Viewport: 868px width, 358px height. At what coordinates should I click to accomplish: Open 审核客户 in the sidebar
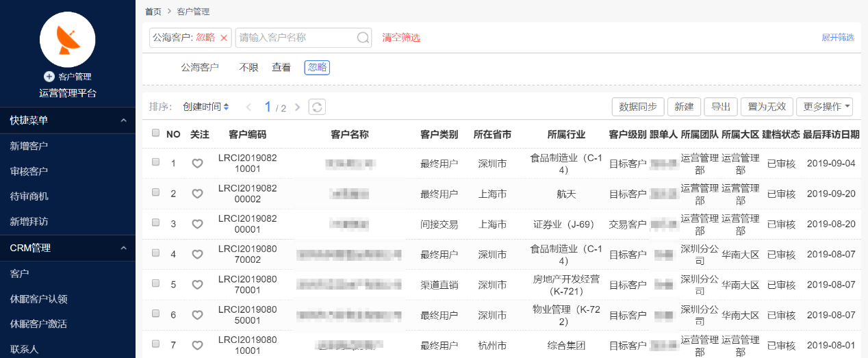click(29, 171)
